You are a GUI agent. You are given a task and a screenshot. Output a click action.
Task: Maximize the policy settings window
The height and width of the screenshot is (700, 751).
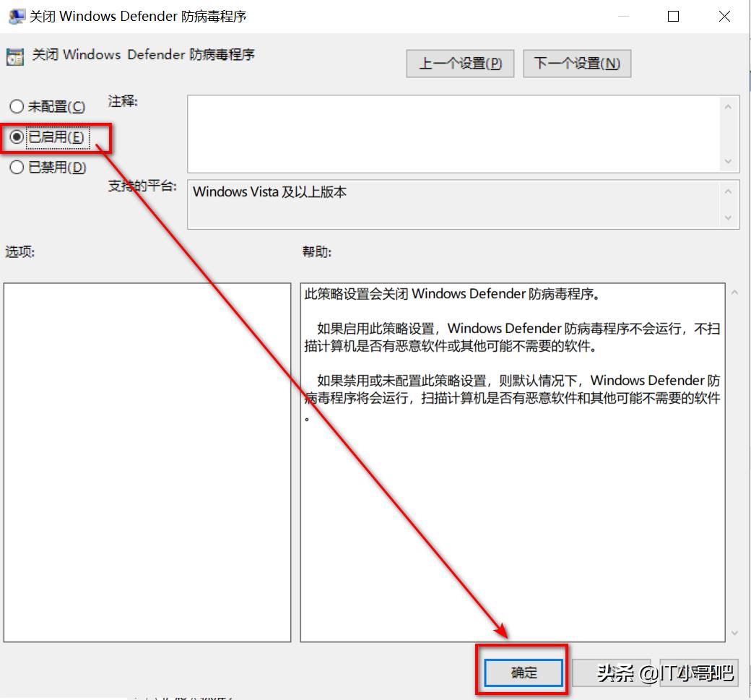673,16
